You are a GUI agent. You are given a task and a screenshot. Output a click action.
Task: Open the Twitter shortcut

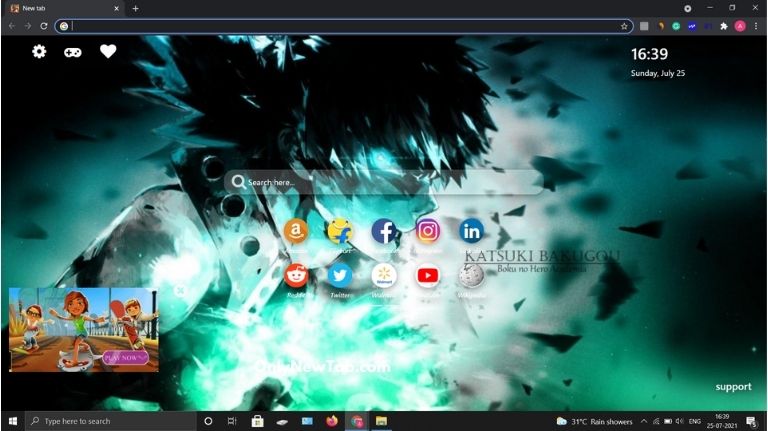coord(340,275)
